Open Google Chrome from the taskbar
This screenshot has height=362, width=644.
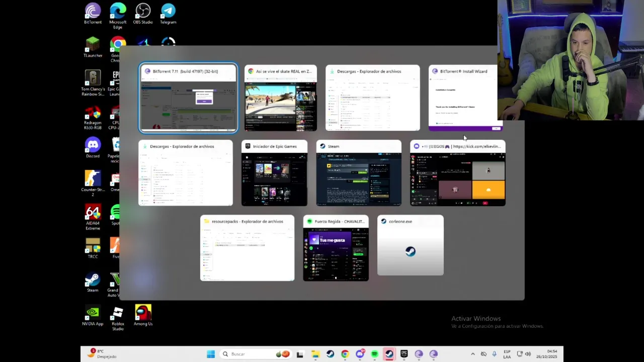click(345, 354)
